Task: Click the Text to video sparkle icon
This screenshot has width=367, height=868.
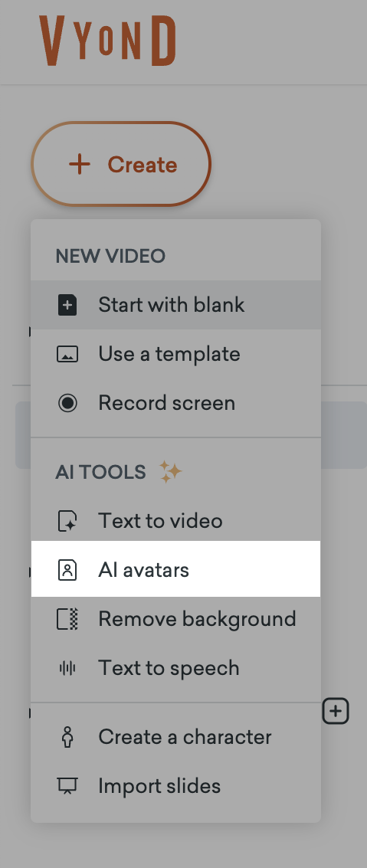Action: pyautogui.click(x=67, y=521)
